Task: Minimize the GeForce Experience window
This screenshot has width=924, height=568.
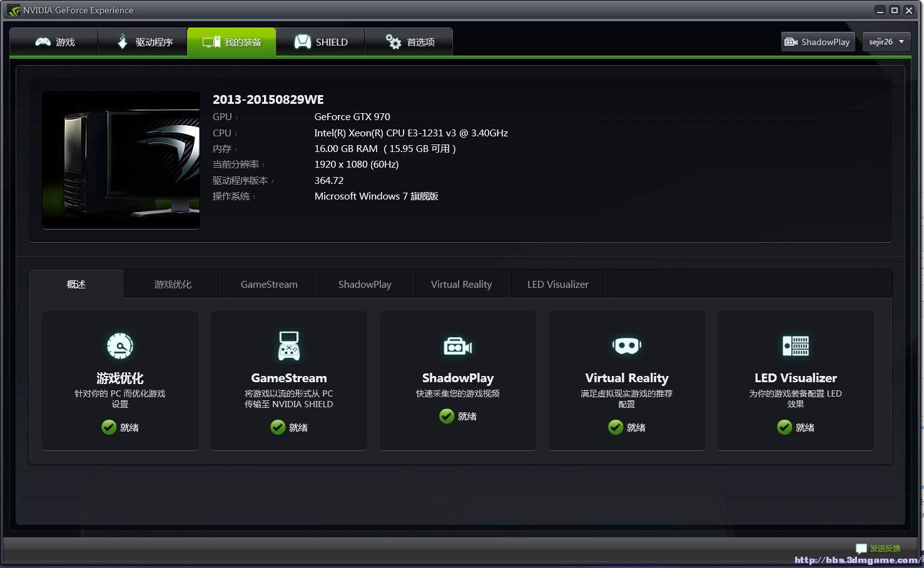Action: [x=880, y=10]
